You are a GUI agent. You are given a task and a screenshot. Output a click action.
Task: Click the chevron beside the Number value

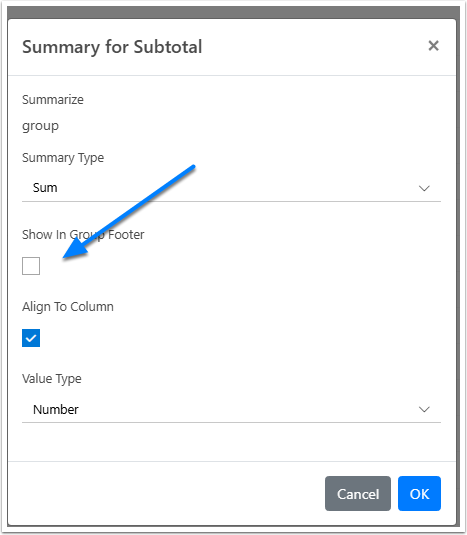pyautogui.click(x=424, y=409)
